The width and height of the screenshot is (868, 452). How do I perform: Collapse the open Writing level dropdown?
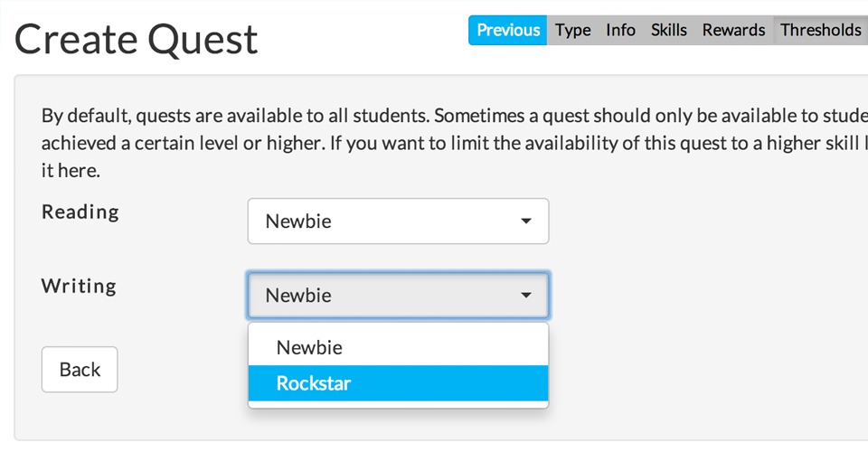pyautogui.click(x=398, y=296)
